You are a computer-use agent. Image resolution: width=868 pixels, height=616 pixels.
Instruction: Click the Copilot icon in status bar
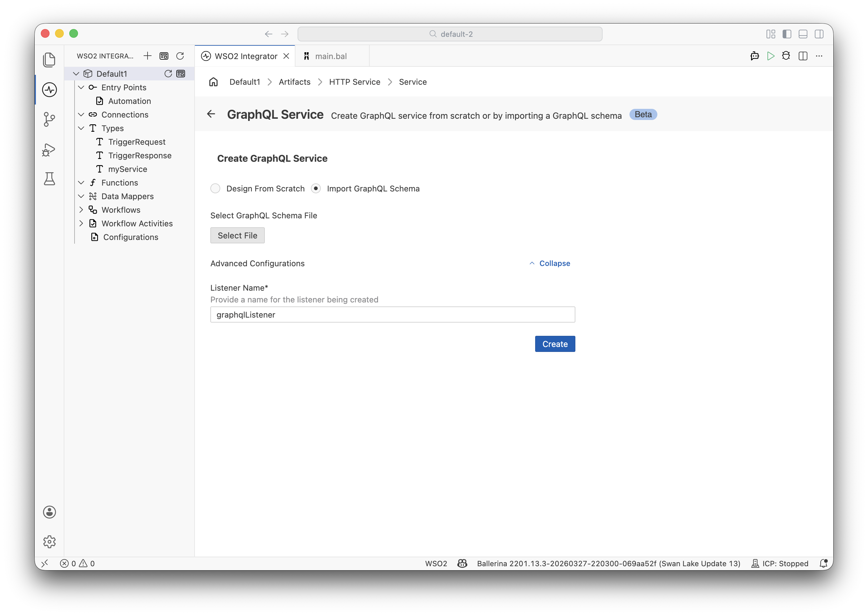462,563
